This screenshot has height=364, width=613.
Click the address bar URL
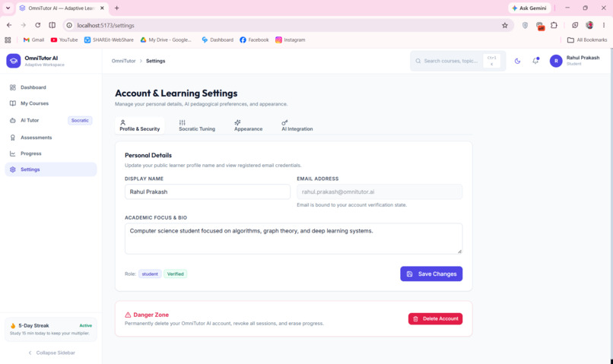click(x=106, y=25)
